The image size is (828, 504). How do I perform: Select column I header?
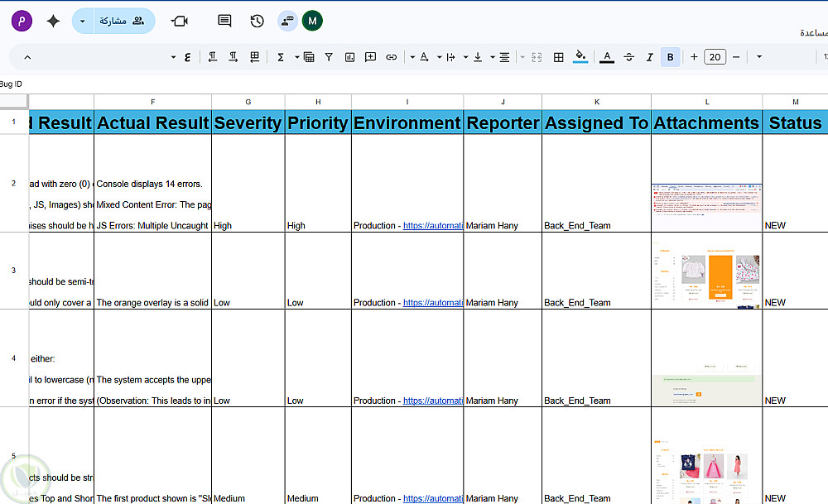(x=407, y=102)
